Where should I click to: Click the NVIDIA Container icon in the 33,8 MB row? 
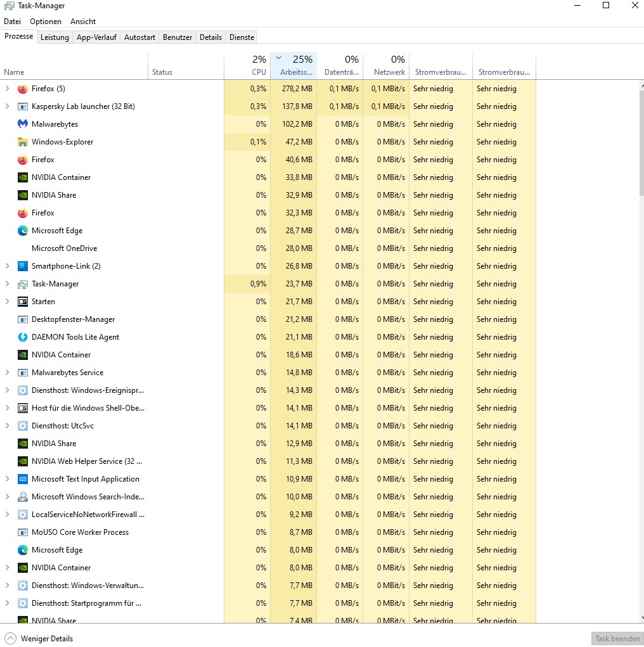(x=23, y=177)
